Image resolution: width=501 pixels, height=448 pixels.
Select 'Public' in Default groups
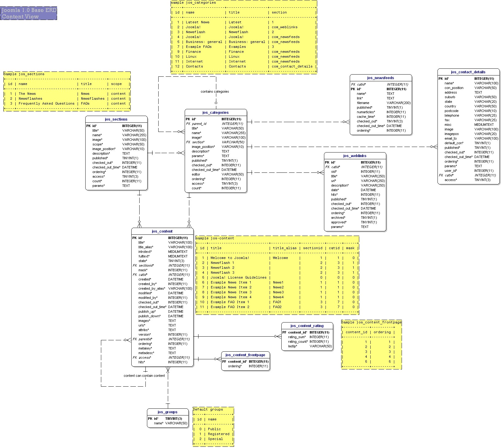(x=214, y=429)
